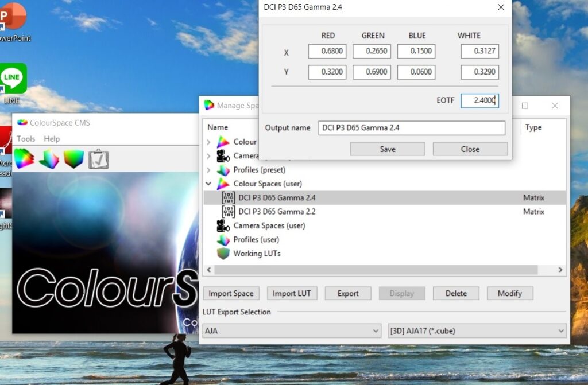Click the Profiles (preset) gamut icon
Viewport: 588px width, 385px height.
(223, 170)
